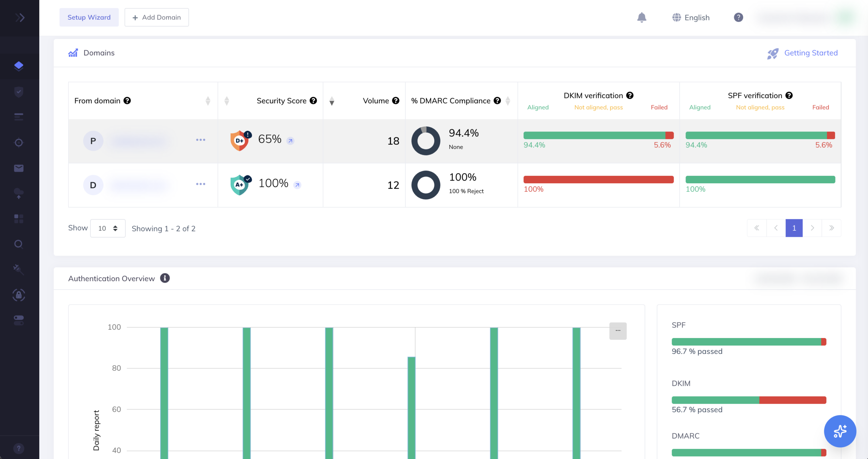Click the D+ security score shield badge
The width and height of the screenshot is (868, 459).
tap(240, 140)
